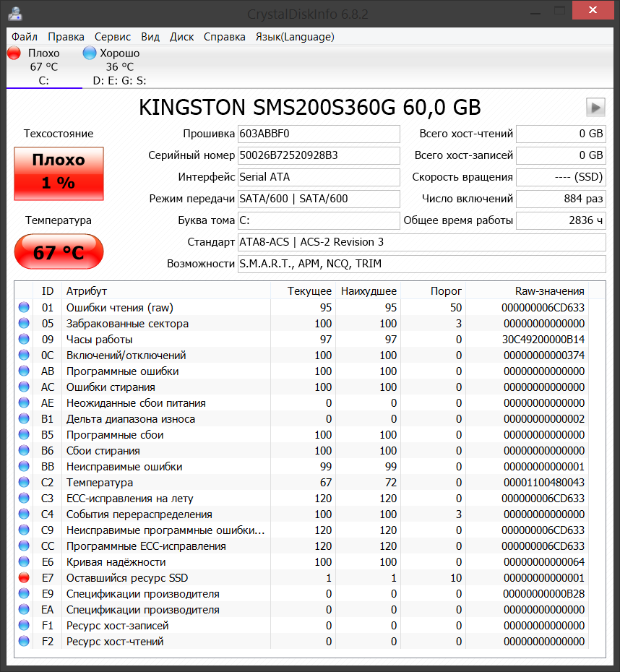Click blue status icon of row C4 События перераспределения
The image size is (620, 672).
pyautogui.click(x=24, y=514)
